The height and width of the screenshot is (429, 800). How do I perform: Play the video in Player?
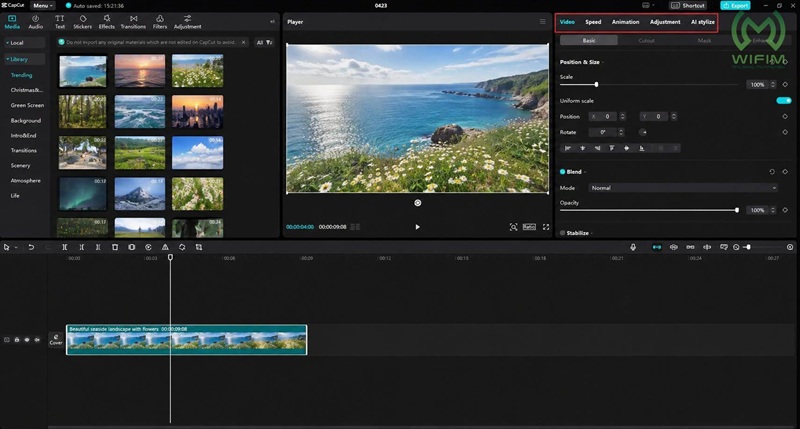click(417, 227)
